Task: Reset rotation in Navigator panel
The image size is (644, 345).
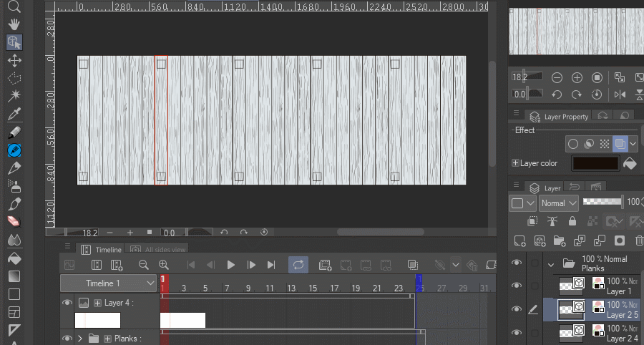Action: (597, 94)
